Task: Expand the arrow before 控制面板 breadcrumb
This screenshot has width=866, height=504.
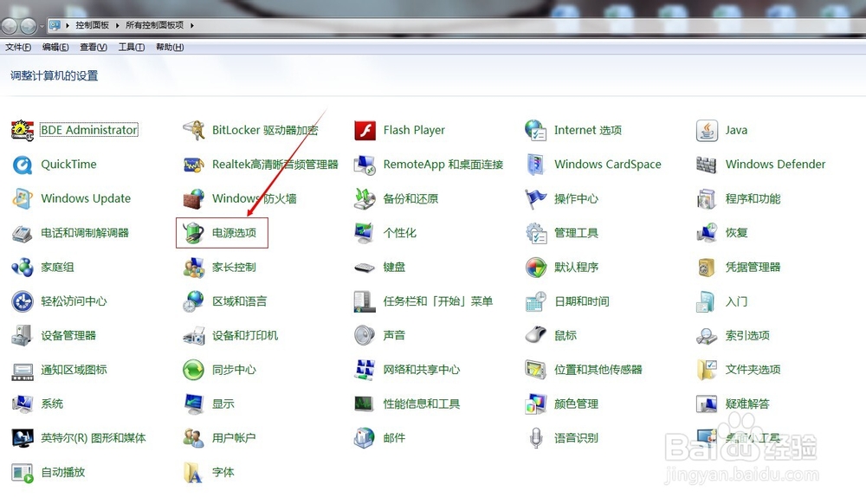Action: click(x=68, y=25)
